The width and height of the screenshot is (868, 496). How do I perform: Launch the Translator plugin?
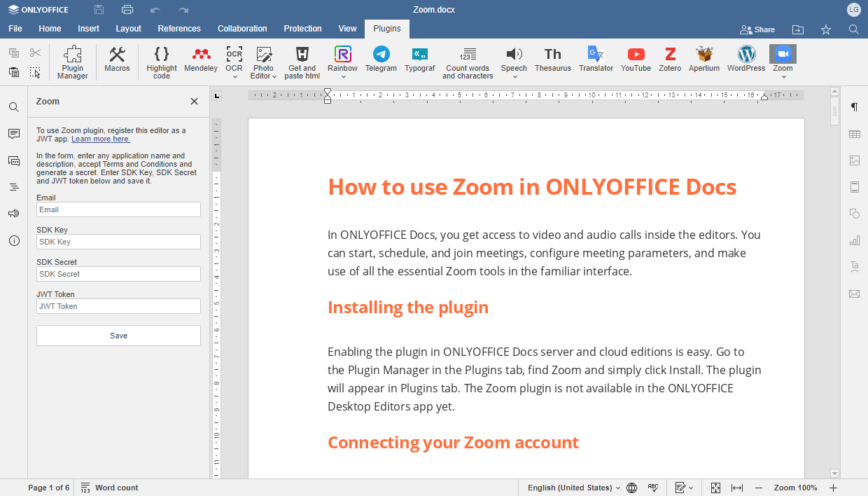596,59
